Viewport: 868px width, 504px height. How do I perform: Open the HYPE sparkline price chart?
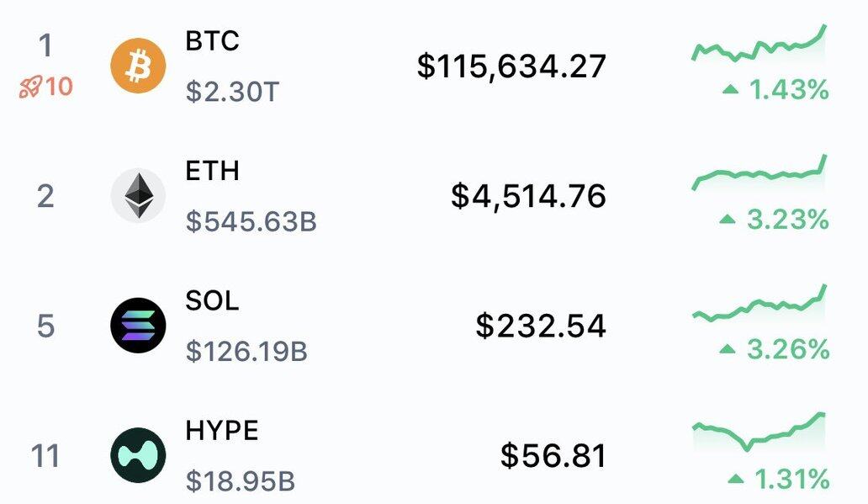(759, 433)
